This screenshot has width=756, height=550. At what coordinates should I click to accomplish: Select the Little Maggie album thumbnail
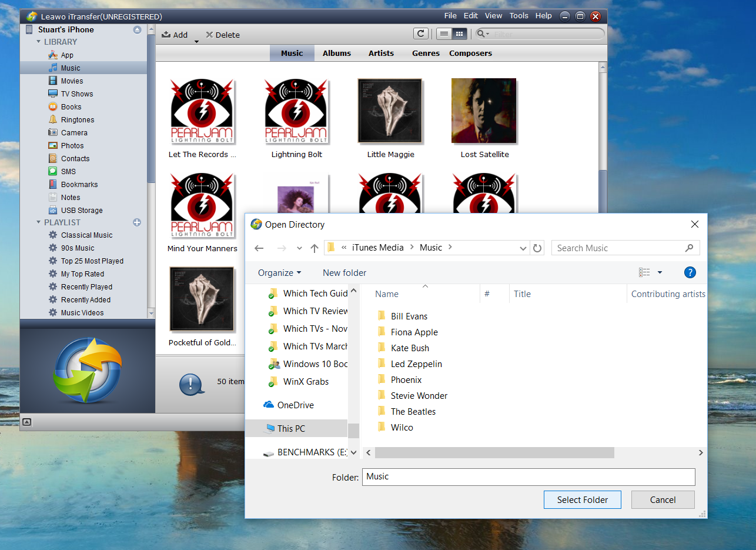390,111
